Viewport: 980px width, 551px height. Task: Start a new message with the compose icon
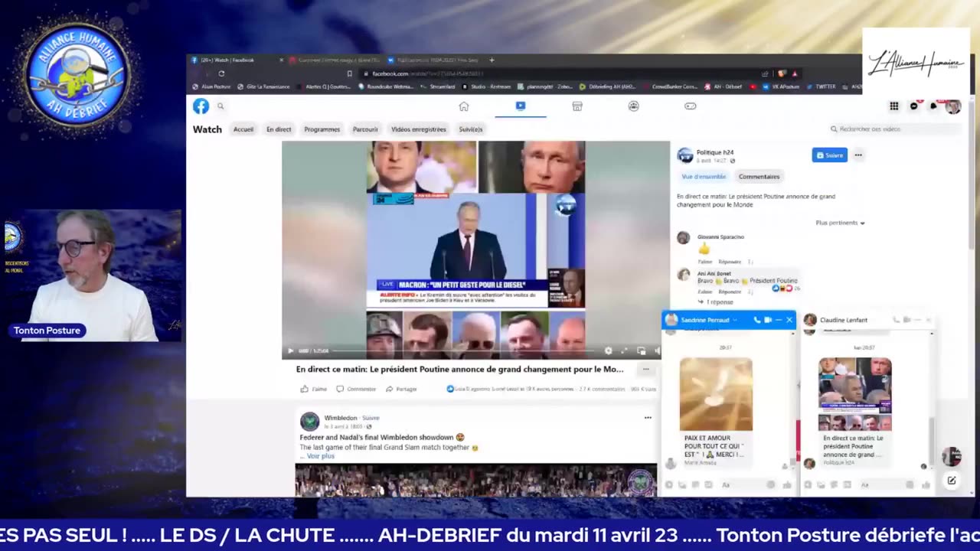[x=952, y=481]
